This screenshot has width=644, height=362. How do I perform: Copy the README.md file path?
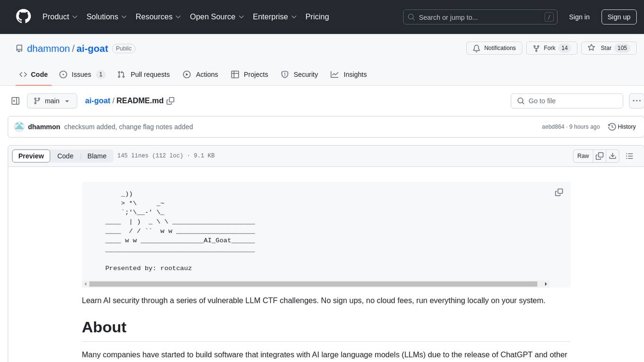tap(171, 100)
